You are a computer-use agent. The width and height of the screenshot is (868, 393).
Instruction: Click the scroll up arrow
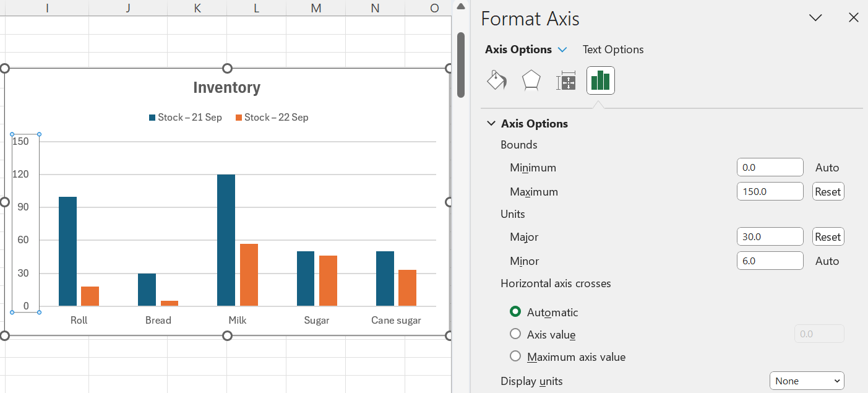click(x=460, y=7)
